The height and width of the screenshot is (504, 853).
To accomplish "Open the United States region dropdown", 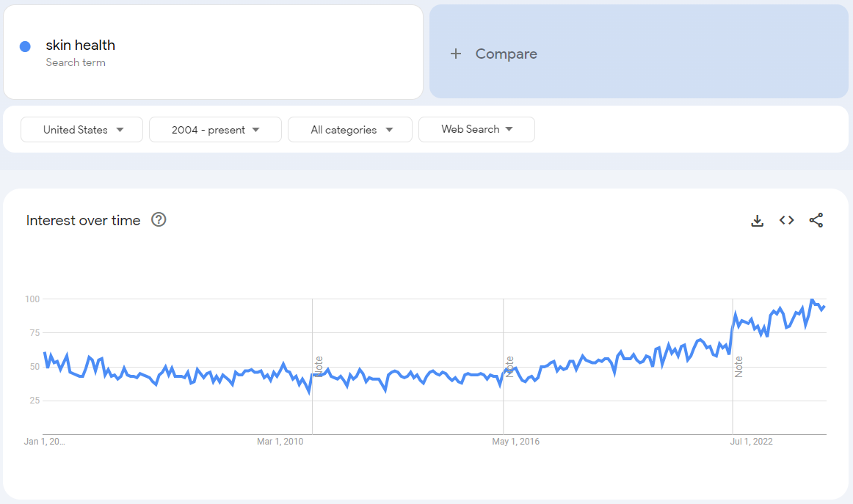I will [81, 129].
